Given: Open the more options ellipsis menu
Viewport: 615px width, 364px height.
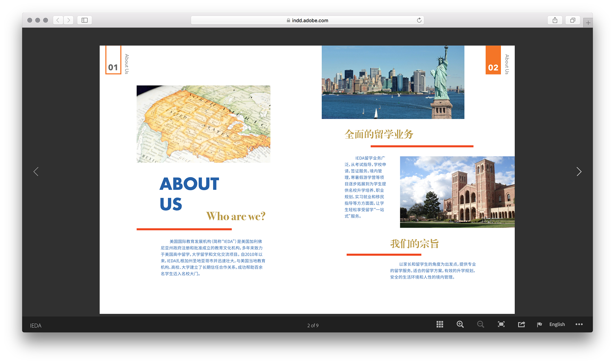Looking at the screenshot, I should [x=579, y=324].
